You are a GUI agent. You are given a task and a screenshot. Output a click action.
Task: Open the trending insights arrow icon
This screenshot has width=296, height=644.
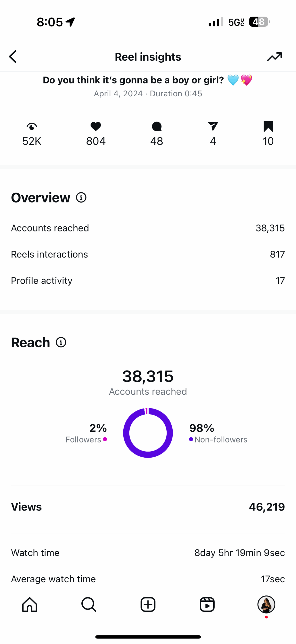coord(274,57)
